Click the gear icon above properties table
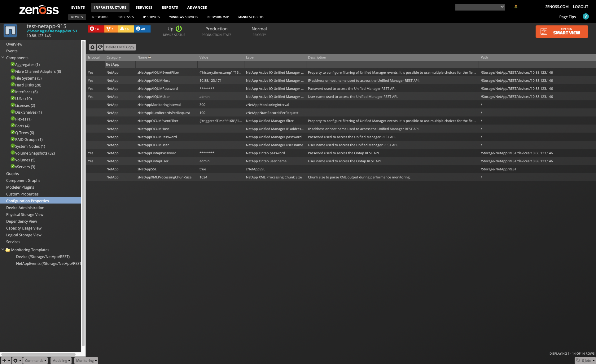Screen dimensions: 596x364 click(x=92, y=47)
